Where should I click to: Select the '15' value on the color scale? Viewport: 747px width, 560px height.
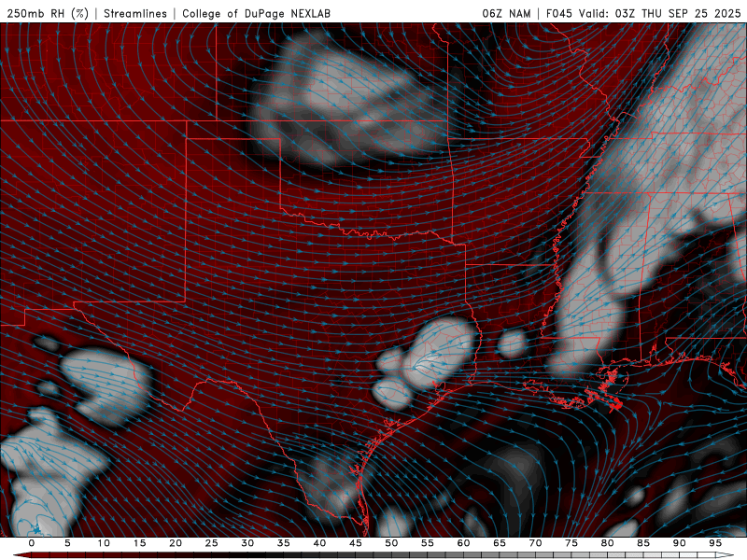(x=139, y=543)
